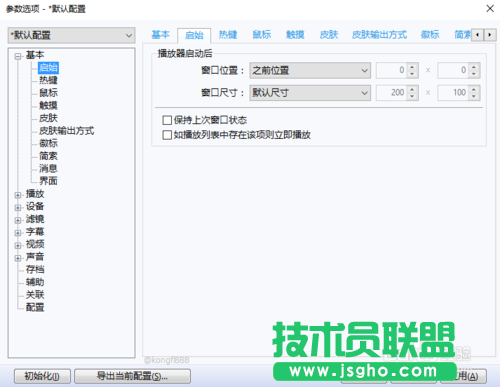
Task: Switch to the 徽标 tab
Action: click(x=430, y=35)
